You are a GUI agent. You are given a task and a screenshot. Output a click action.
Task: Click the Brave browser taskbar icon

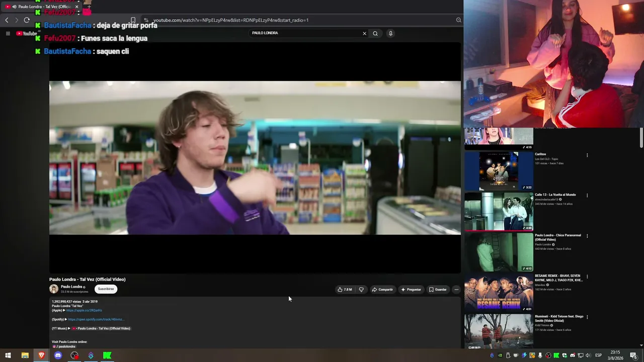pyautogui.click(x=41, y=355)
